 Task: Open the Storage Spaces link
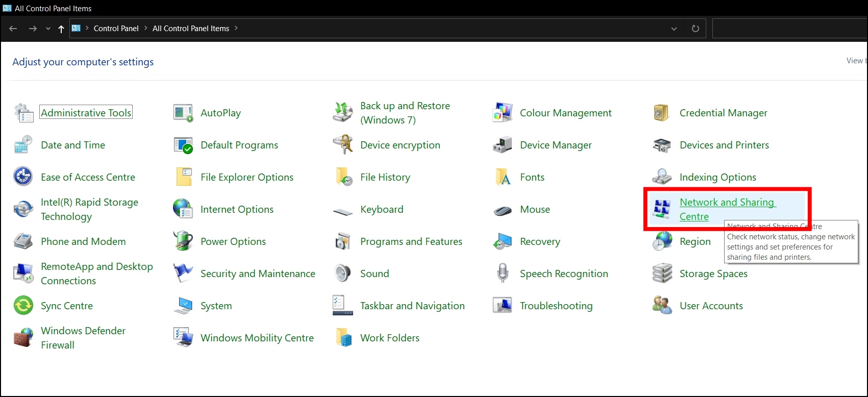click(x=713, y=274)
